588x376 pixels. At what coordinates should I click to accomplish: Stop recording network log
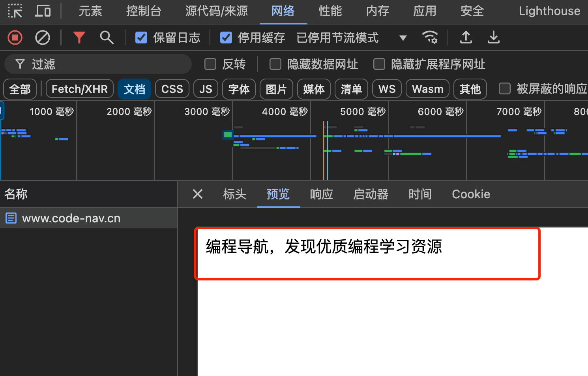click(x=15, y=38)
